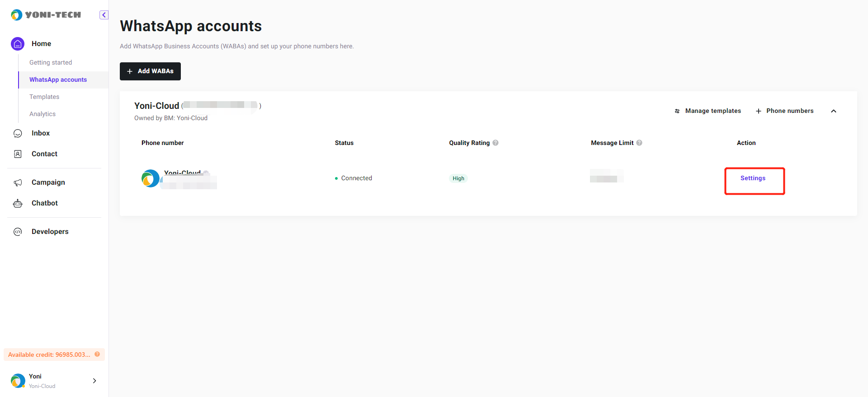Click the Message Limit help icon
This screenshot has height=397, width=868.
[639, 143]
